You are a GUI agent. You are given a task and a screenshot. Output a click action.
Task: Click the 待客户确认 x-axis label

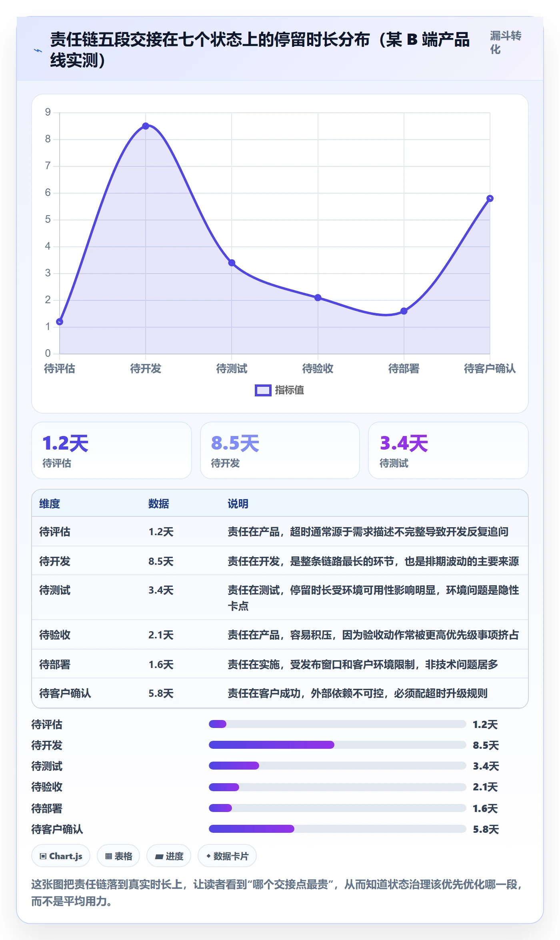point(490,368)
